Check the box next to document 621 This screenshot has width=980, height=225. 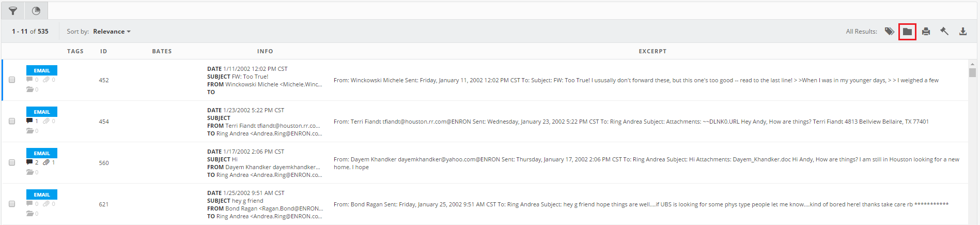coord(12,204)
